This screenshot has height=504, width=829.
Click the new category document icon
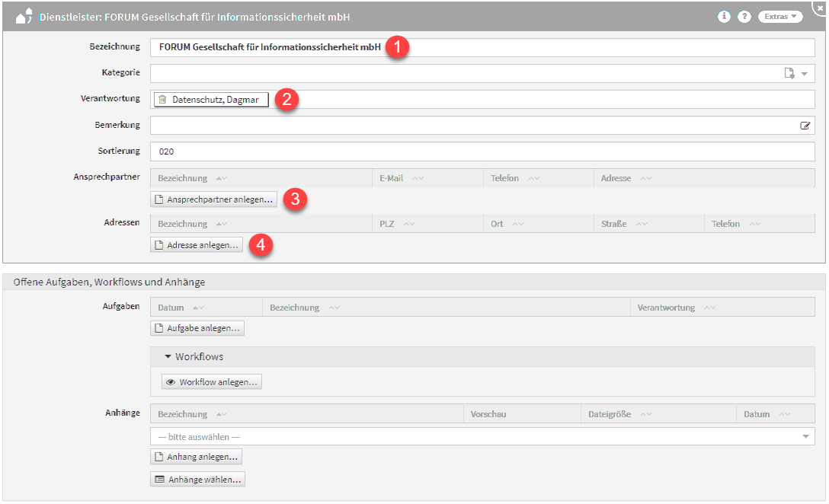pyautogui.click(x=790, y=73)
